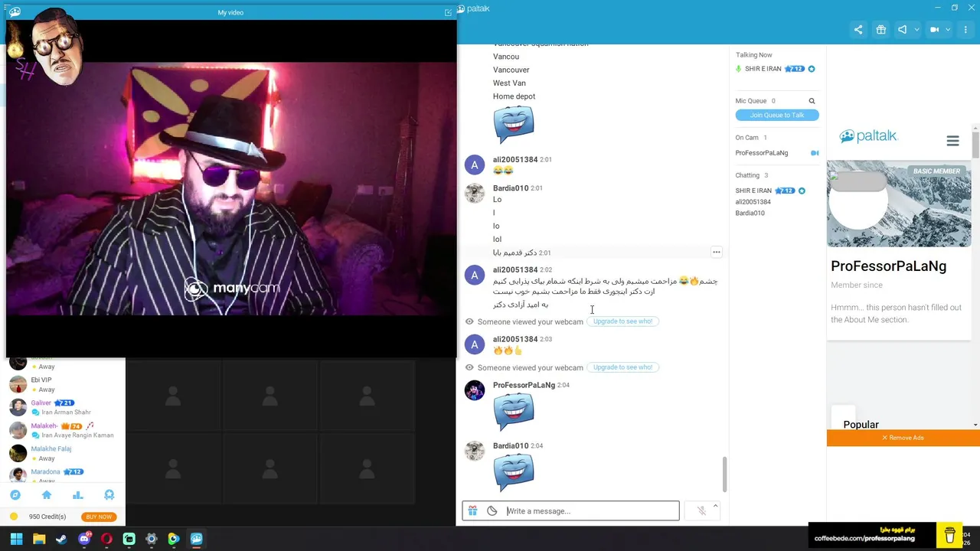Open the paltalk profile hamburger menu

(x=952, y=141)
